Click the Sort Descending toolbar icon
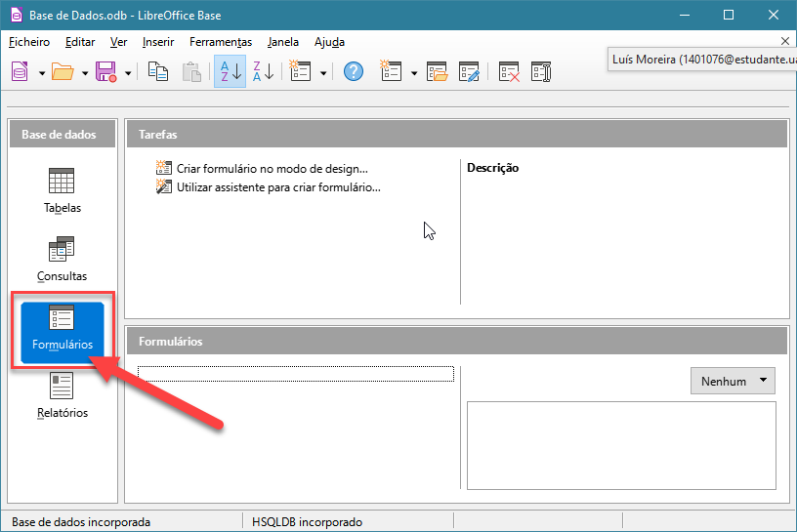Image resolution: width=797 pixels, height=532 pixels. point(263,71)
